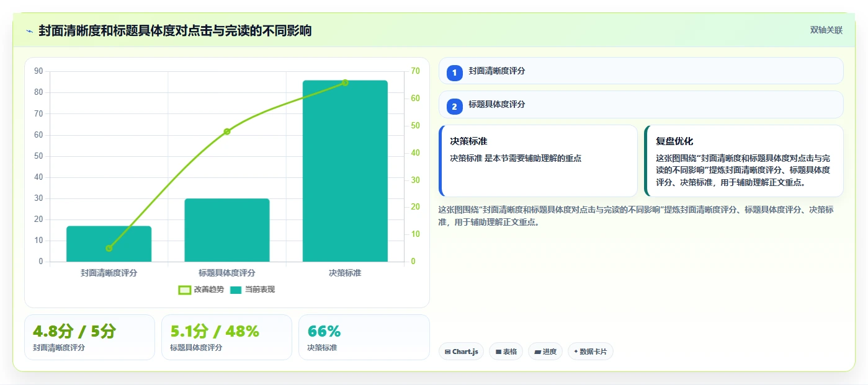Click the 进度 tag chip

click(x=545, y=352)
